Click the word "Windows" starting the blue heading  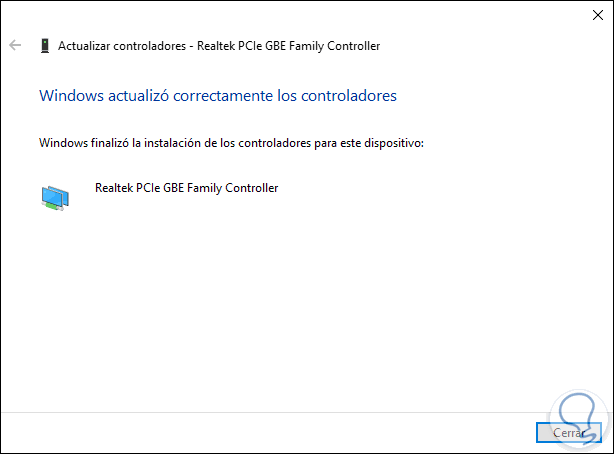tap(69, 96)
